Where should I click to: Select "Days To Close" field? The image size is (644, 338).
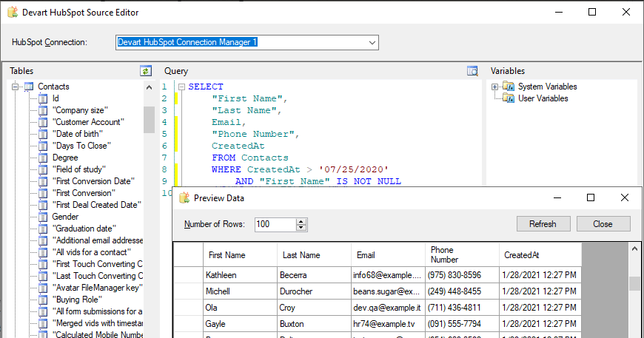81,146
